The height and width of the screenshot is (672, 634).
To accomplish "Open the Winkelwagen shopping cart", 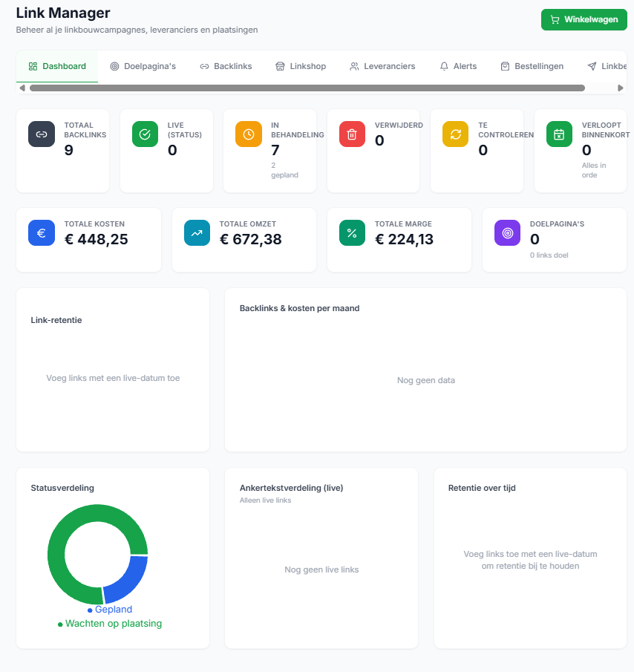I will point(584,20).
